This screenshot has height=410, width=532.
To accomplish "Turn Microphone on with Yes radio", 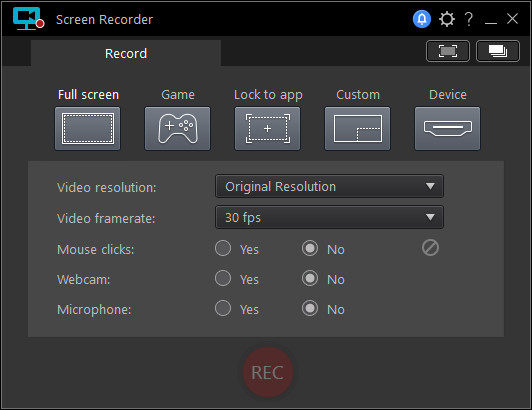I will click(223, 308).
